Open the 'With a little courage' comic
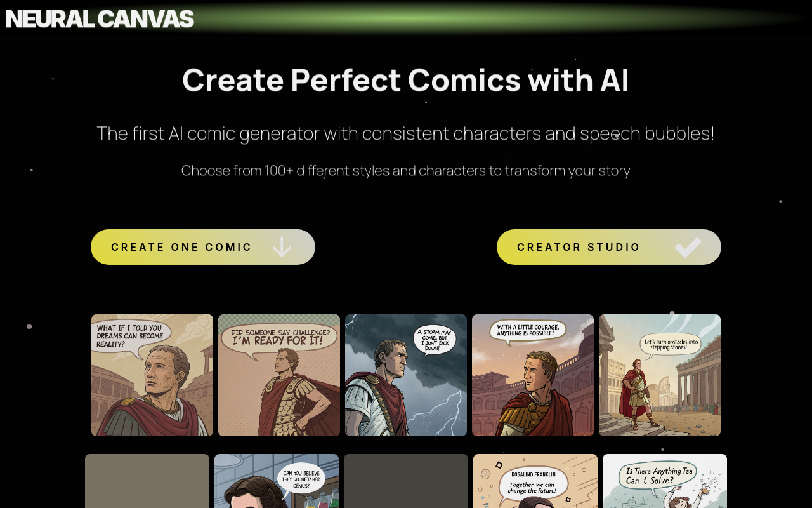 [533, 375]
